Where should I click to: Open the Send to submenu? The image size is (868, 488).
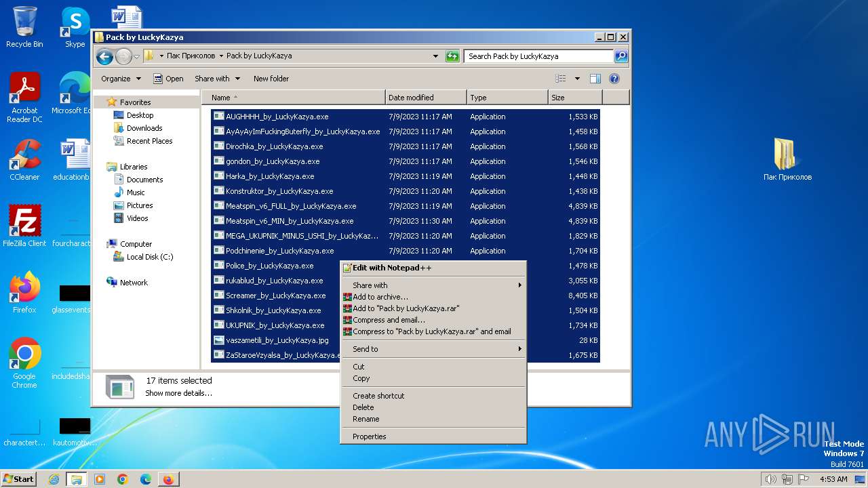pos(433,349)
